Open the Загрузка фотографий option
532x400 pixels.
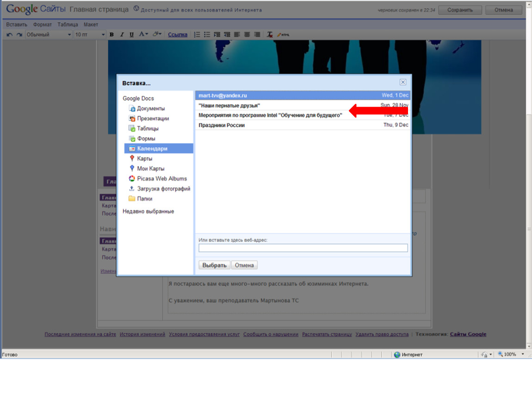tap(160, 189)
